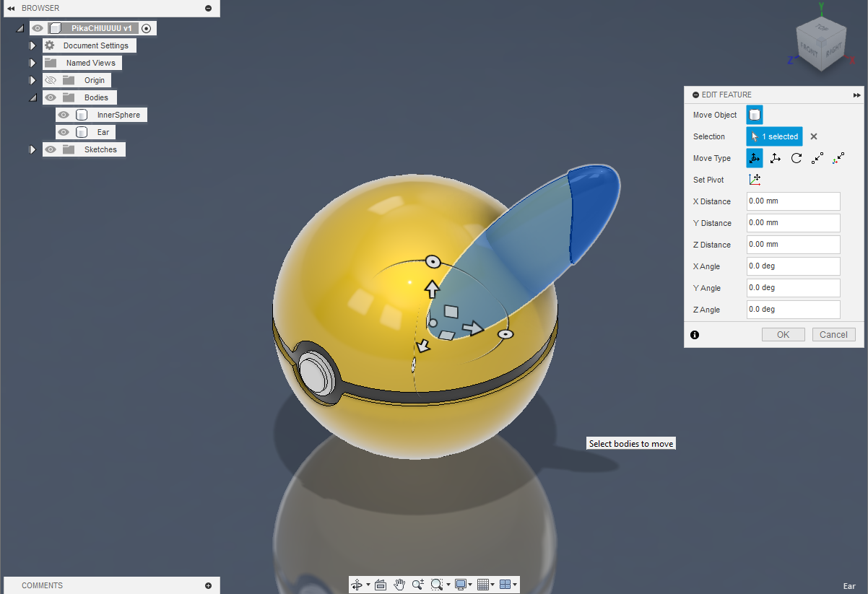Screen dimensions: 868x594
Task: Clear the selection with the X icon
Action: pos(814,136)
